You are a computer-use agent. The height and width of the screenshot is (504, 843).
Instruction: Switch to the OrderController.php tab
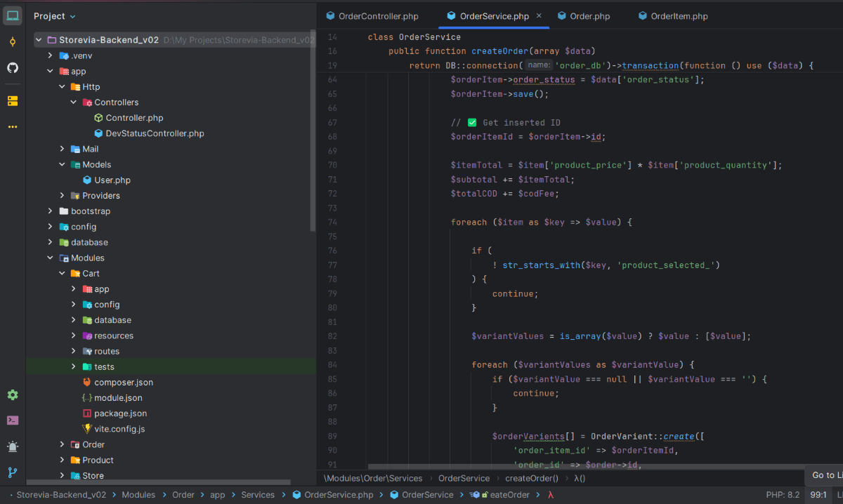tap(372, 16)
